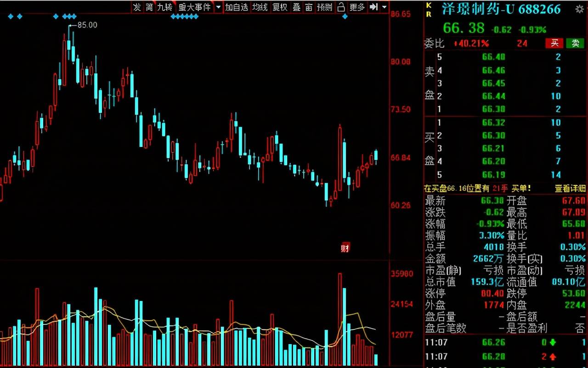This screenshot has width=588, height=368.
Task: Click the 叠 overlay toolbar button
Action: 296,7
